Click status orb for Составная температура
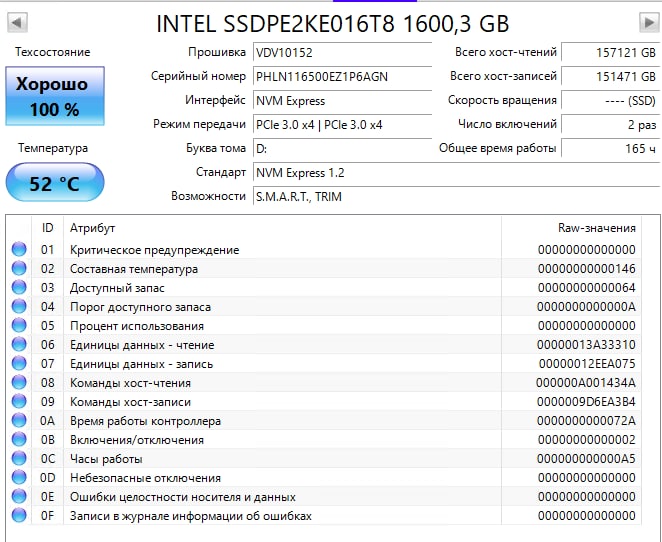662x542 pixels. [19, 268]
